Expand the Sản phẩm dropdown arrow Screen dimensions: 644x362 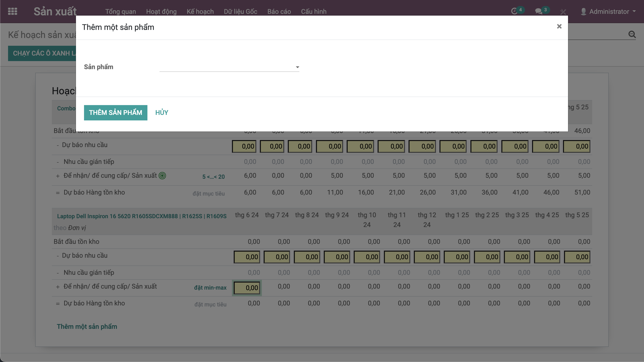coord(297,67)
